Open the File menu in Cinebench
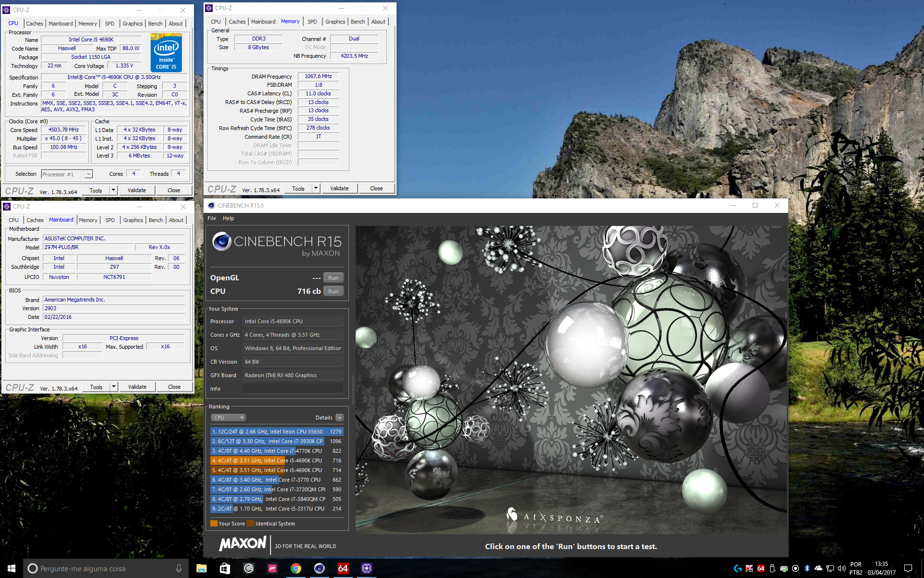Image resolution: width=924 pixels, height=578 pixels. pos(212,218)
